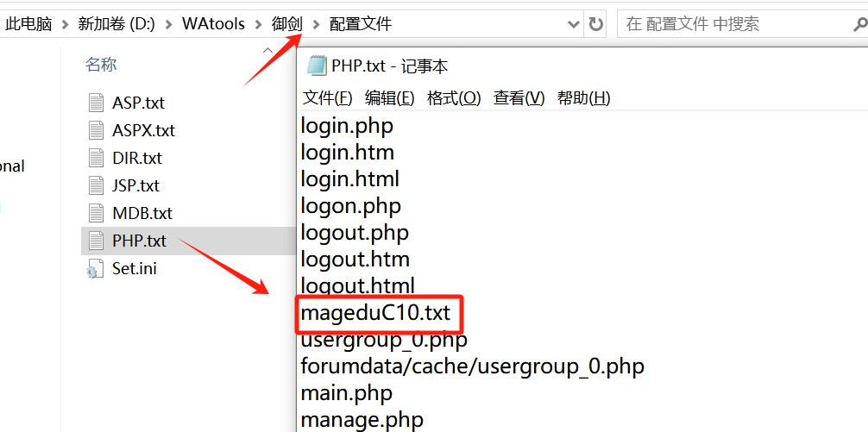Click the ASP.txt file icon
The image size is (868, 432).
click(97, 103)
